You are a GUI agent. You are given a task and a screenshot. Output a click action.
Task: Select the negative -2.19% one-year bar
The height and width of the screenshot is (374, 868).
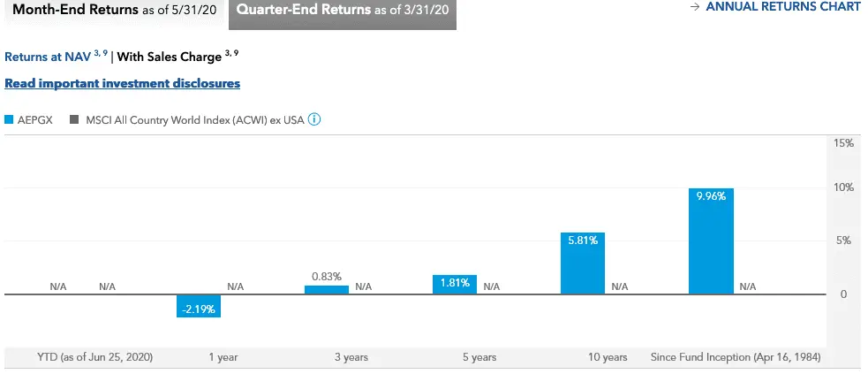[x=199, y=306]
